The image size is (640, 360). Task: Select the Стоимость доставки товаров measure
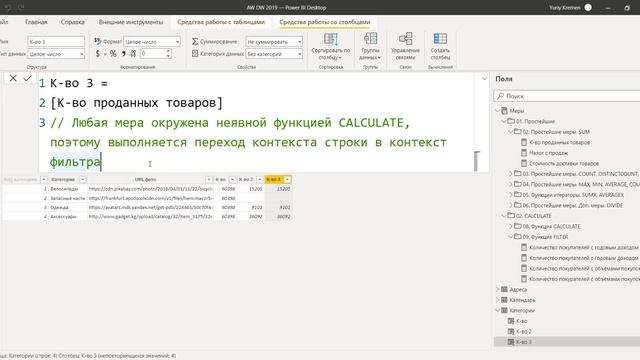564,163
